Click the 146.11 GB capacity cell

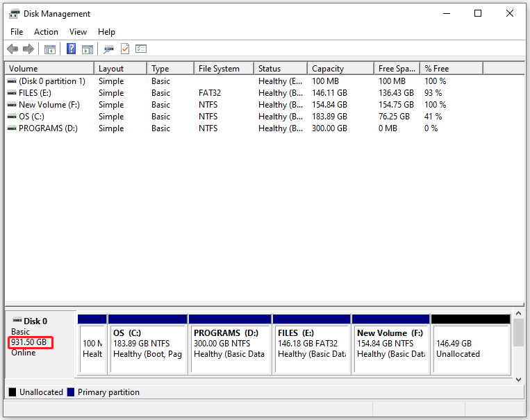coord(329,93)
